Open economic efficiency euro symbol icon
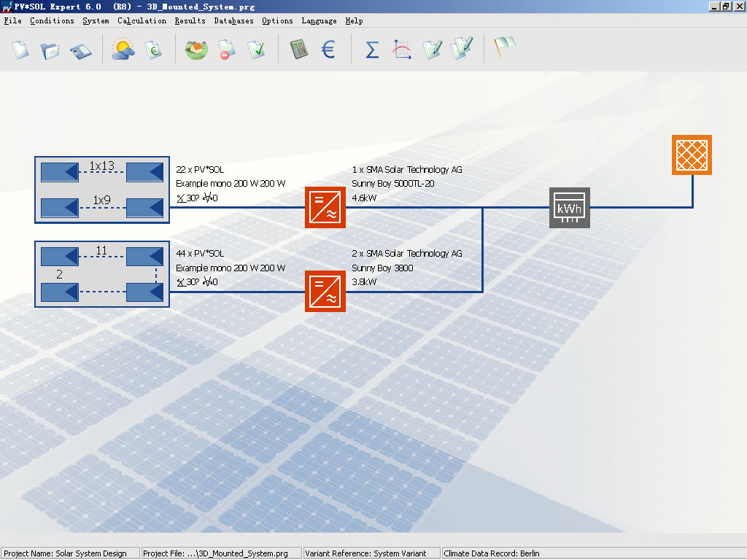 328,50
